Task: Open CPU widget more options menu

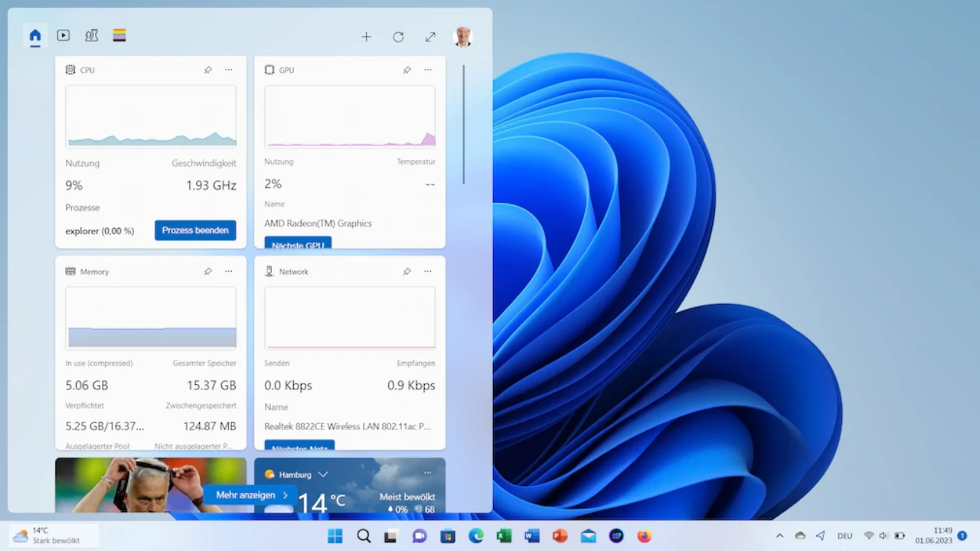Action: 228,70
